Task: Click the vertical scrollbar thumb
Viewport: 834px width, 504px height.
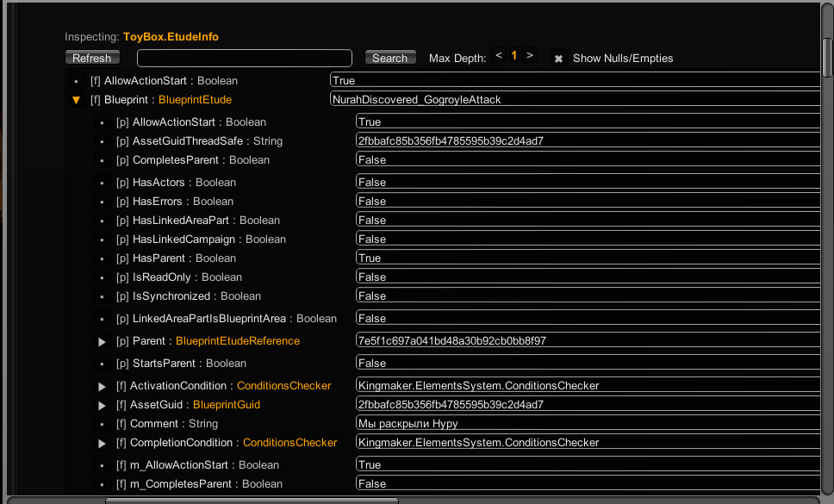Action: pos(828,58)
